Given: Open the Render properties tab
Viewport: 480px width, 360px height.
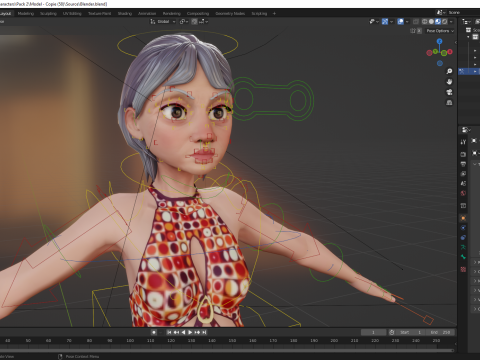Looking at the screenshot, I should click(463, 154).
